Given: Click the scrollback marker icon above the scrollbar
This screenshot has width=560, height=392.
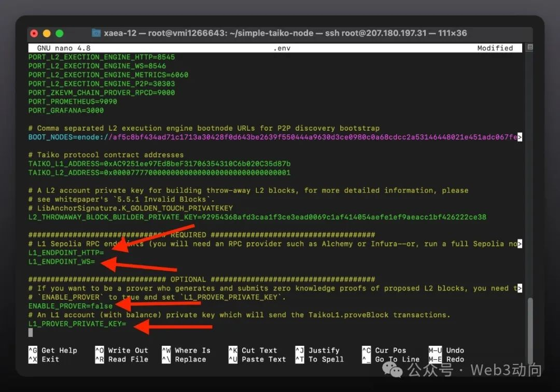Looking at the screenshot, I should pyautogui.click(x=529, y=48).
